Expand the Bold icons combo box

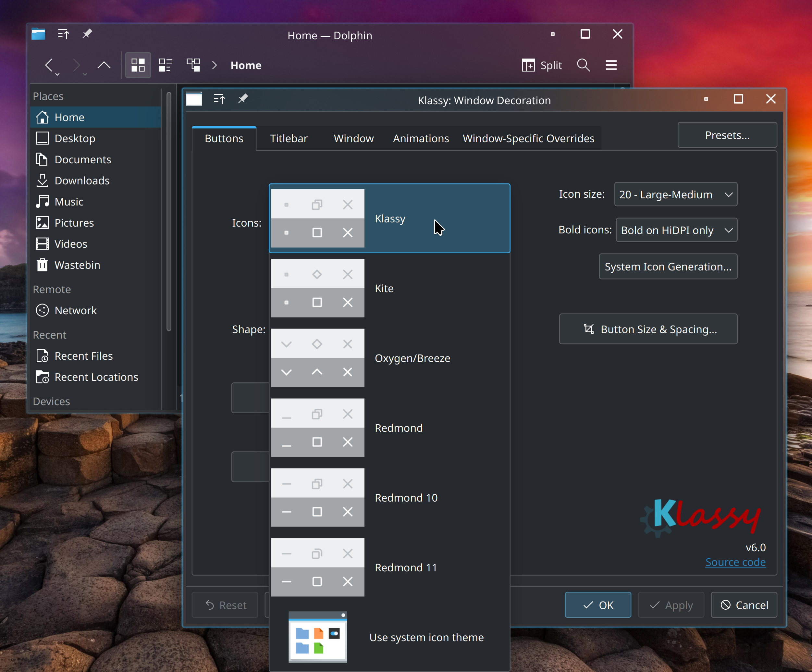[x=676, y=230]
